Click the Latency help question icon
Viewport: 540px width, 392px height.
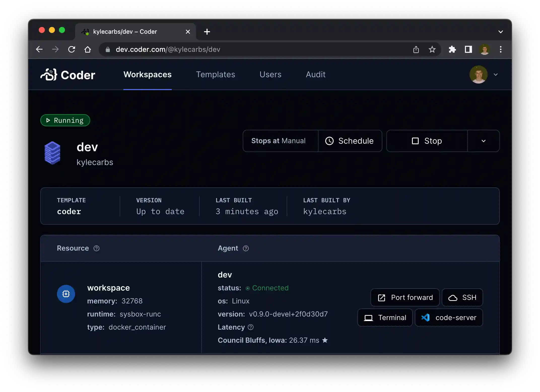pos(251,327)
